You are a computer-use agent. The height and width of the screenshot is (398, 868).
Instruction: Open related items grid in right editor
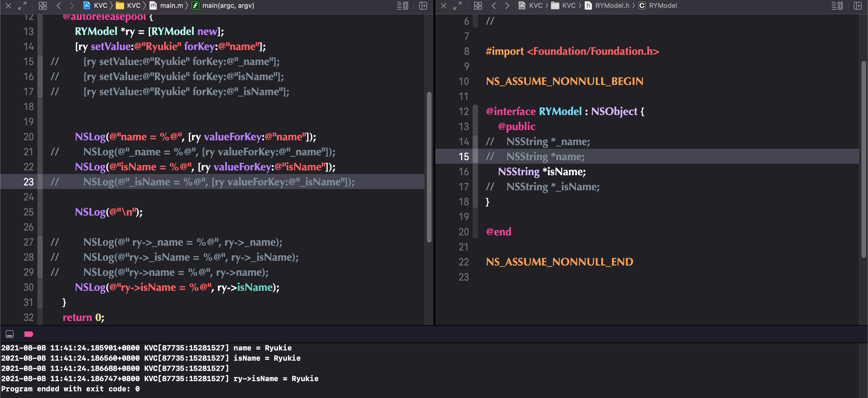coord(478,6)
